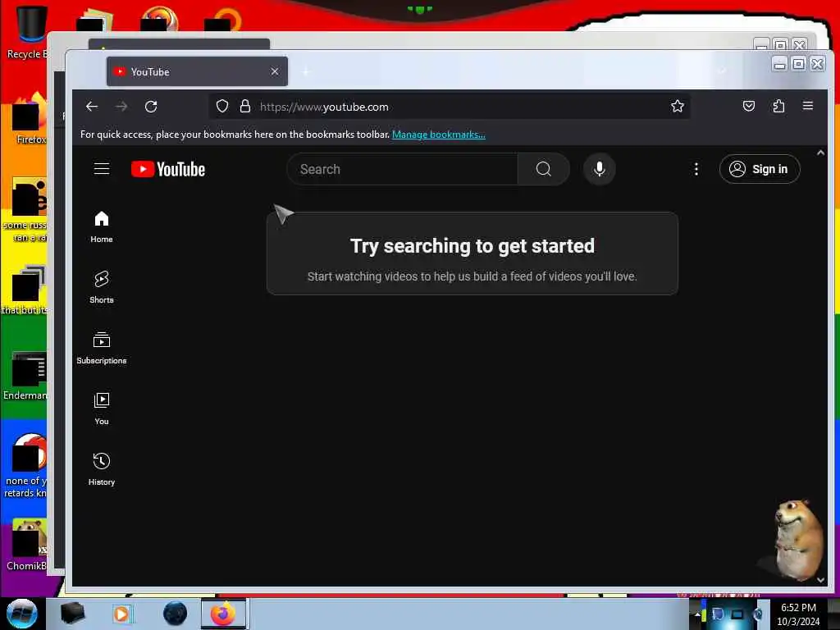Click the search magnifier button
This screenshot has height=630, width=840.
543,169
